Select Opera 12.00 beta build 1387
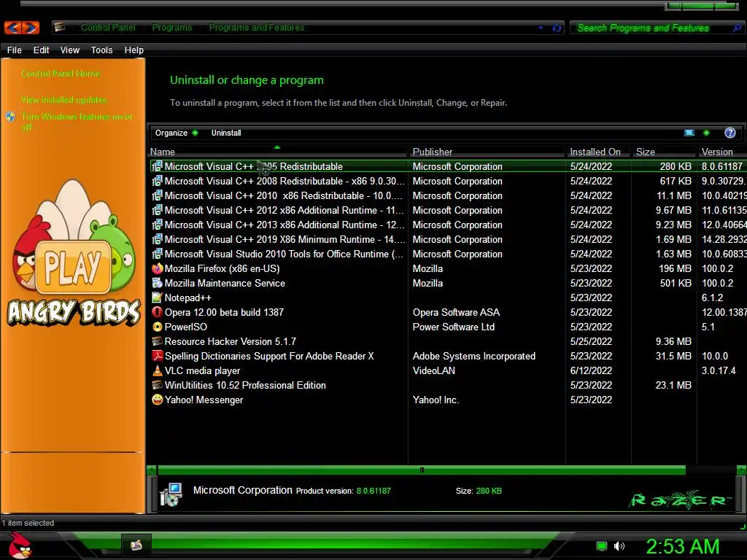Screen dimensions: 747x560 pyautogui.click(x=224, y=312)
